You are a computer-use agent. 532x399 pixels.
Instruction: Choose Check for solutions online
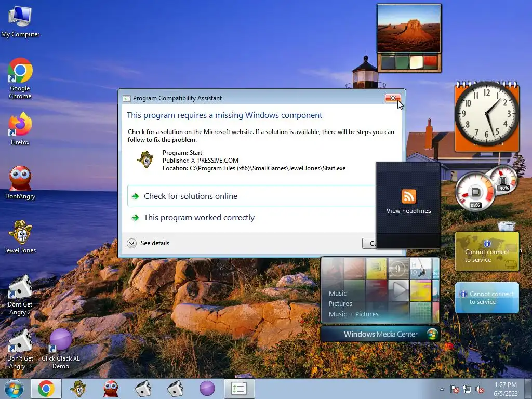[x=251, y=196]
